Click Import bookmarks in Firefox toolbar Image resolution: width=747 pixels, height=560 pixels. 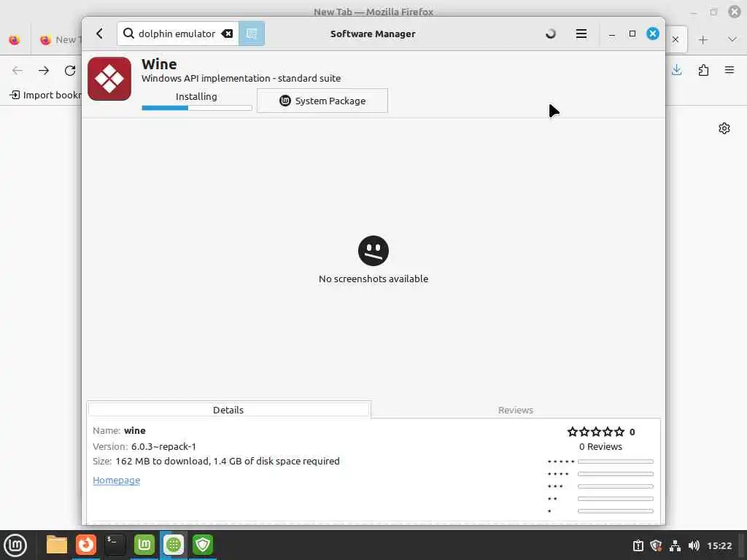pos(46,96)
